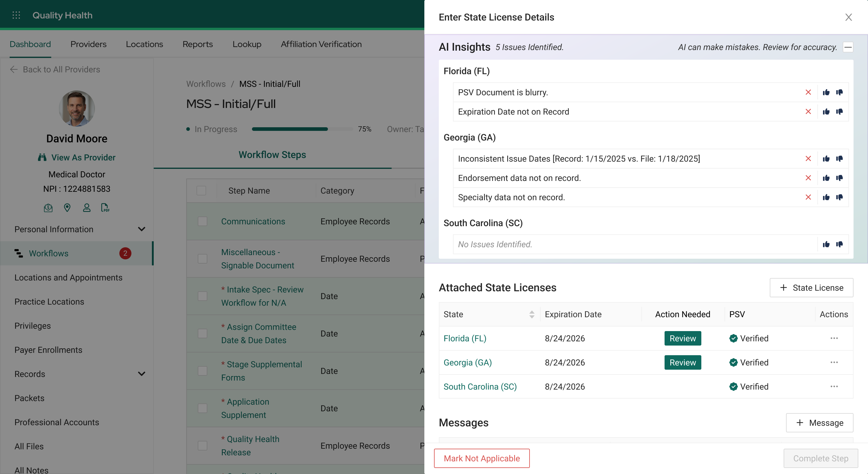The width and height of the screenshot is (868, 474).
Task: Thumbs up the 'Inconsistent Issue Dates' insight
Action: click(826, 159)
